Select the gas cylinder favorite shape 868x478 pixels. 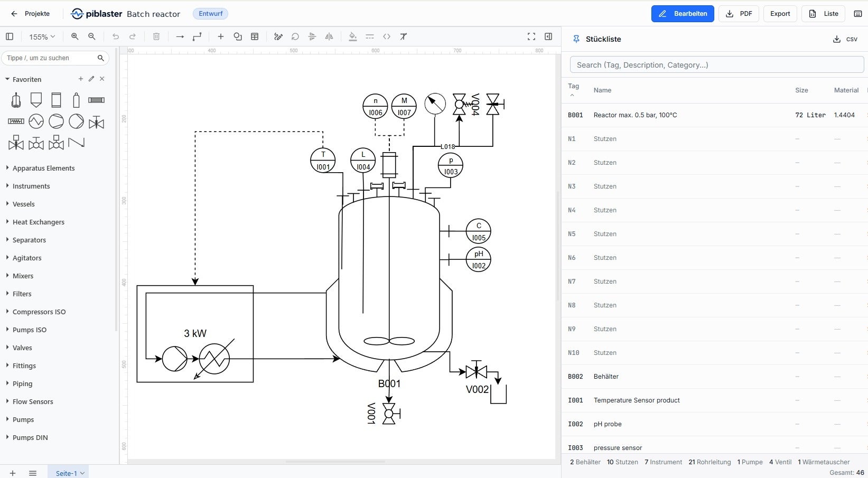76,100
